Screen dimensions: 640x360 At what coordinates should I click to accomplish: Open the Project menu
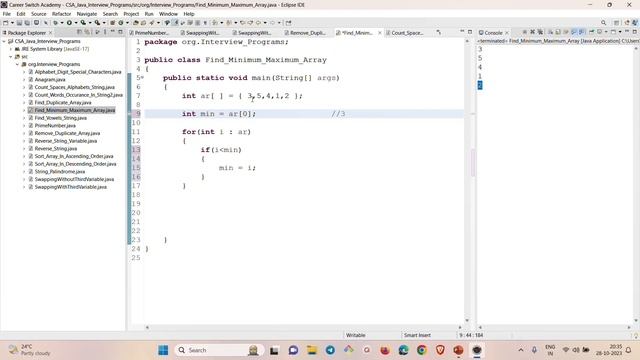[131, 14]
